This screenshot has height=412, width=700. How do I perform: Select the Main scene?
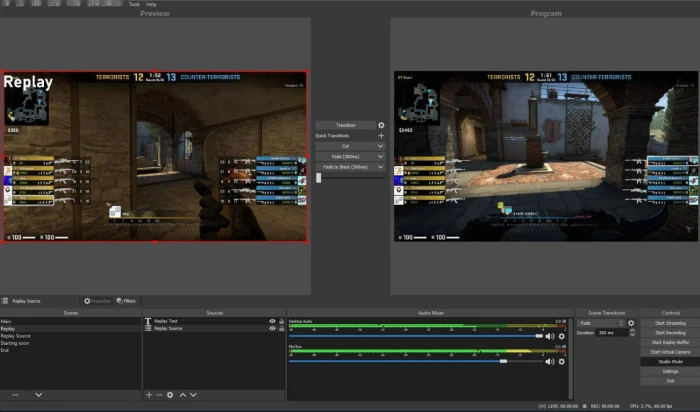coord(71,321)
